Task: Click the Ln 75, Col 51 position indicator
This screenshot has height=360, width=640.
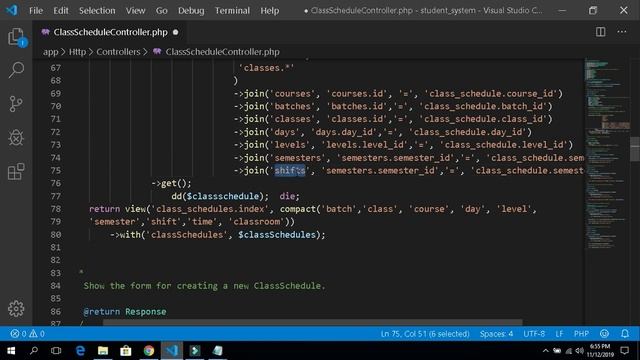Action: [x=425, y=334]
